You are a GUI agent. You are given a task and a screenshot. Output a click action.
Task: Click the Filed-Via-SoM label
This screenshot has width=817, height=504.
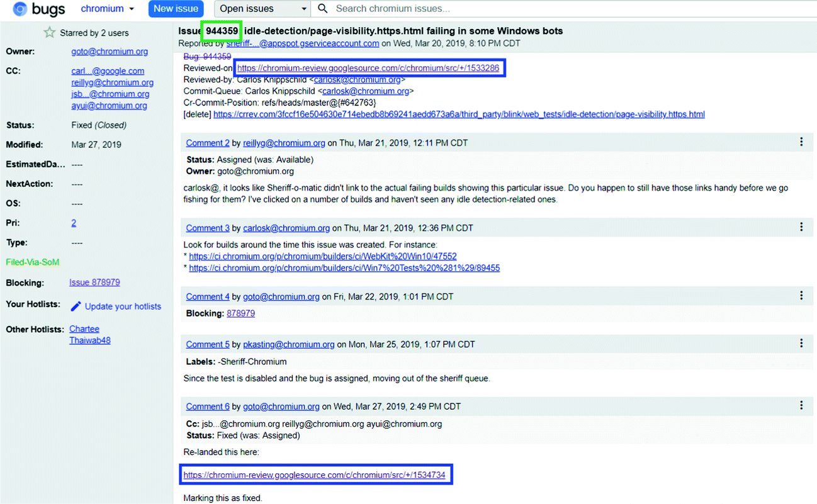click(x=33, y=262)
